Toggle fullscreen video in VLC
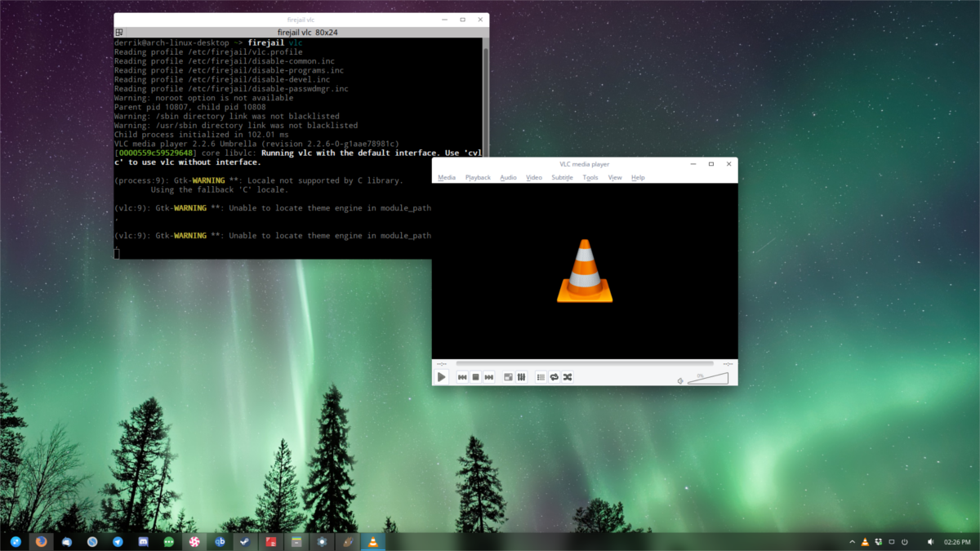 508,377
